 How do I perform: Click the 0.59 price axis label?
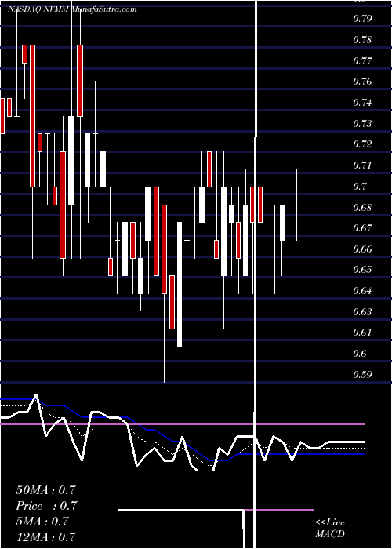click(x=362, y=375)
